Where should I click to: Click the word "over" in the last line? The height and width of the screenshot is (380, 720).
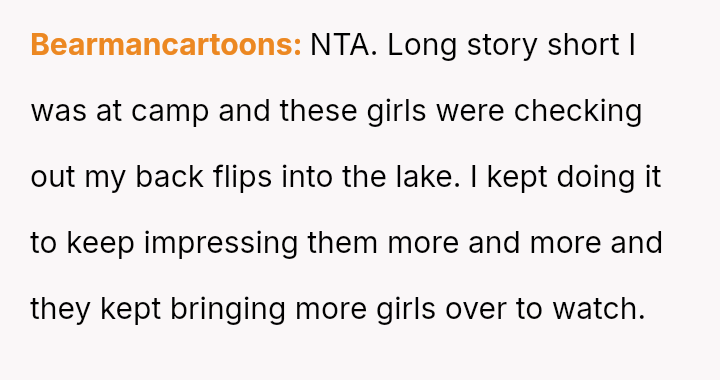click(476, 309)
